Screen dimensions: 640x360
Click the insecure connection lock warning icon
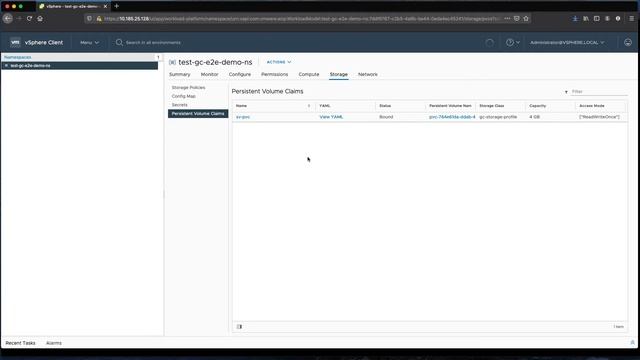(x=99, y=18)
